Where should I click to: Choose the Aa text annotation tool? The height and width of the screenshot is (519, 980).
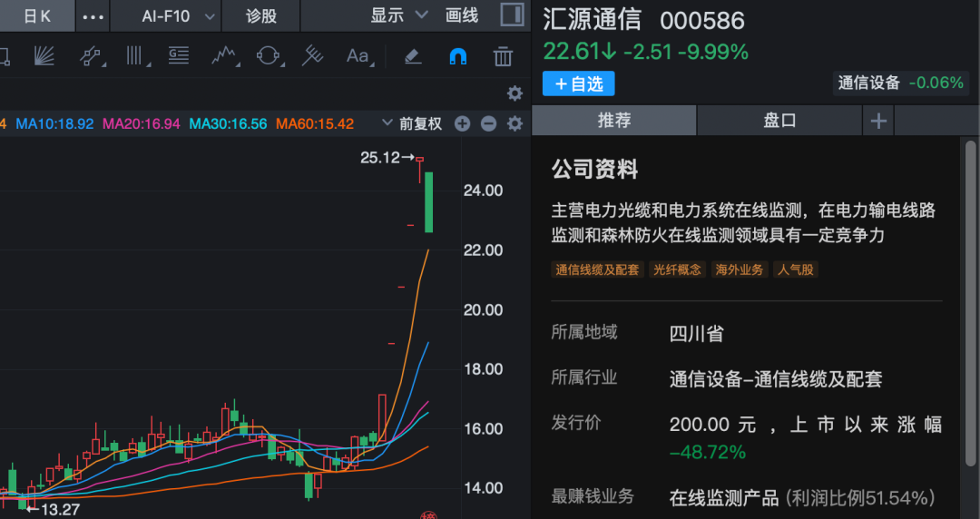358,56
